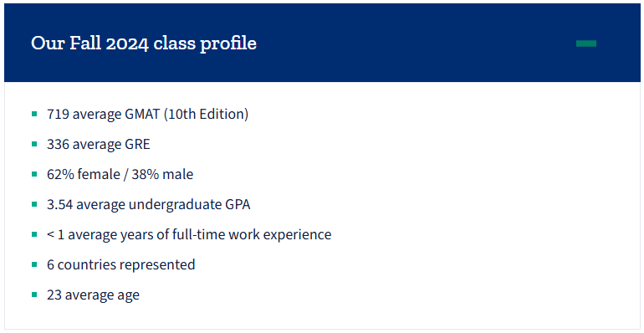Click the bullet next to 3.54 average GPA
Image resolution: width=644 pixels, height=333 pixels.
click(x=34, y=204)
